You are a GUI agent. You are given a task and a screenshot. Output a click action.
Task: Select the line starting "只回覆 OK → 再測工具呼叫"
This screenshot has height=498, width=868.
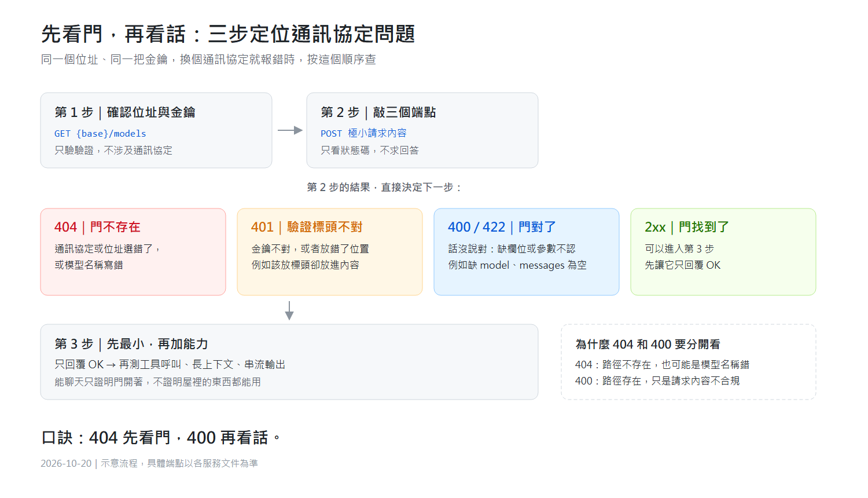point(170,365)
